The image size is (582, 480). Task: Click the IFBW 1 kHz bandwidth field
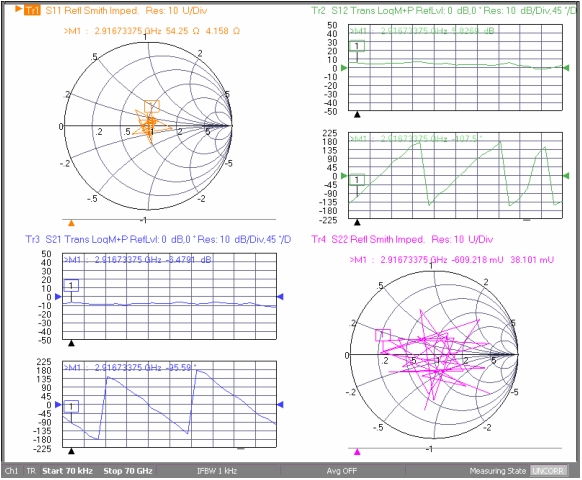pyautogui.click(x=217, y=471)
